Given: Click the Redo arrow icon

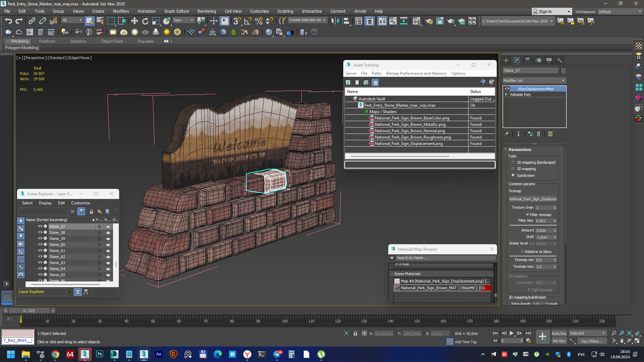Looking at the screenshot, I should [19, 21].
